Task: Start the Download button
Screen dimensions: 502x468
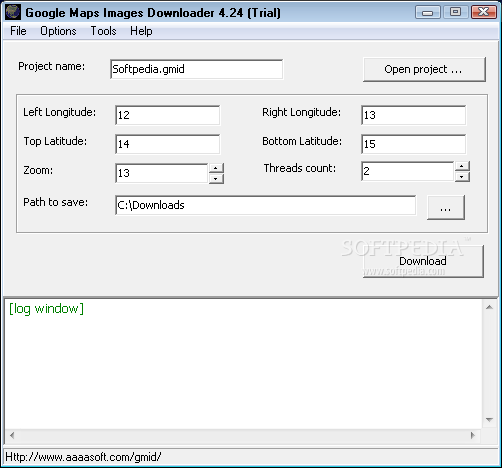Action: [x=423, y=261]
